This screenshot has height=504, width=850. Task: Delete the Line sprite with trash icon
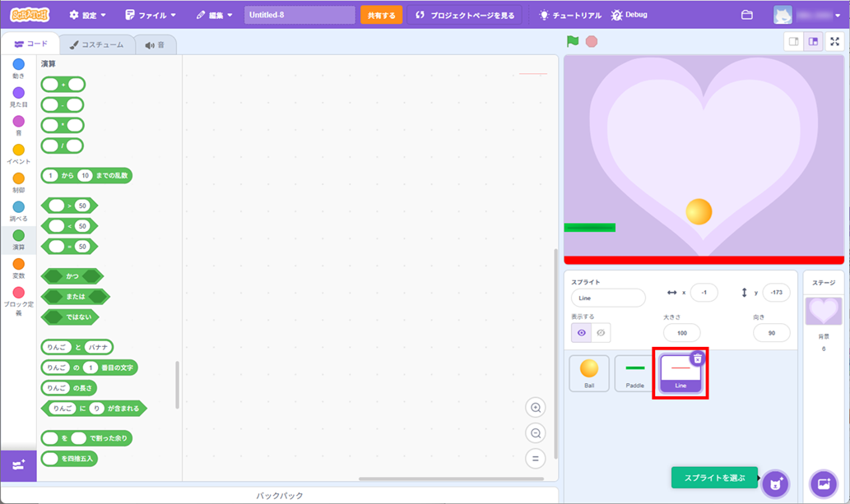[697, 358]
